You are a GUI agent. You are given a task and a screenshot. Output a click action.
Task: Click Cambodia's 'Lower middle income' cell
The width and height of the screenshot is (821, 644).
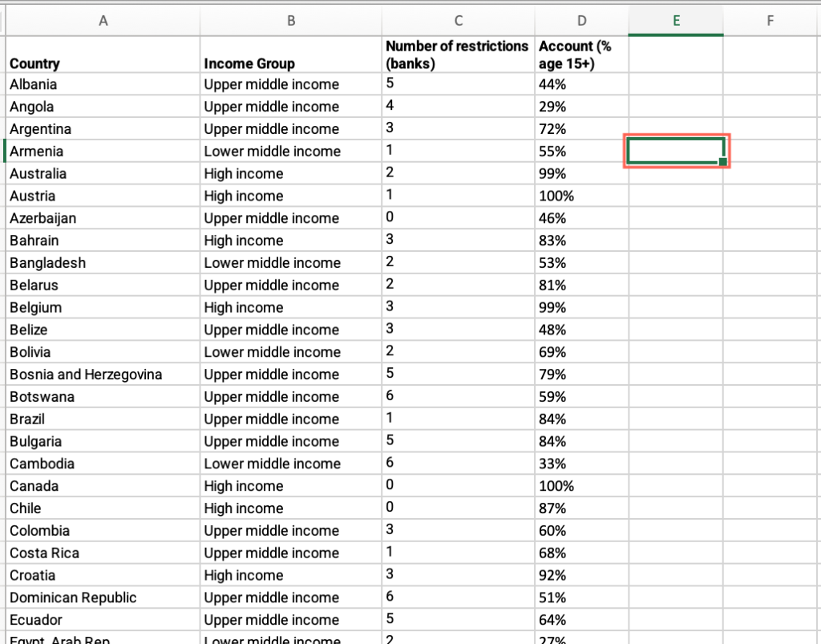point(290,464)
